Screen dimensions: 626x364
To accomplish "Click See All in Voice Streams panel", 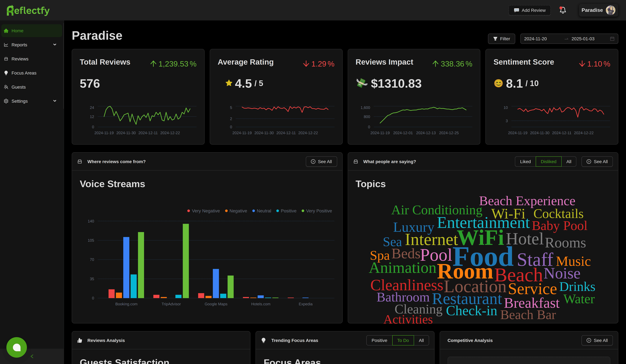I will click(x=321, y=162).
